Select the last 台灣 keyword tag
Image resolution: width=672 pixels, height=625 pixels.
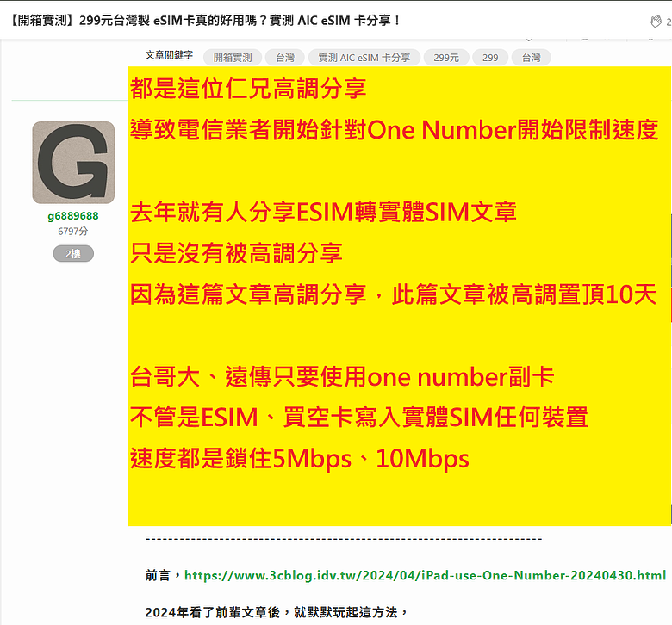tap(531, 58)
